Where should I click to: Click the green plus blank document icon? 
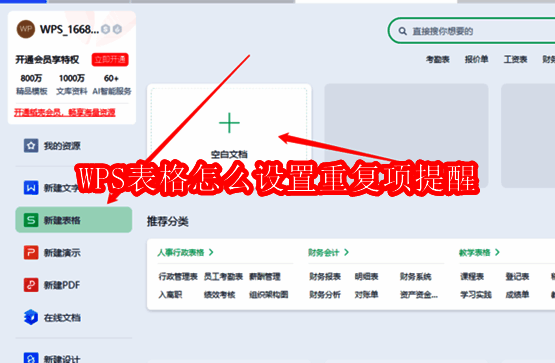[229, 123]
